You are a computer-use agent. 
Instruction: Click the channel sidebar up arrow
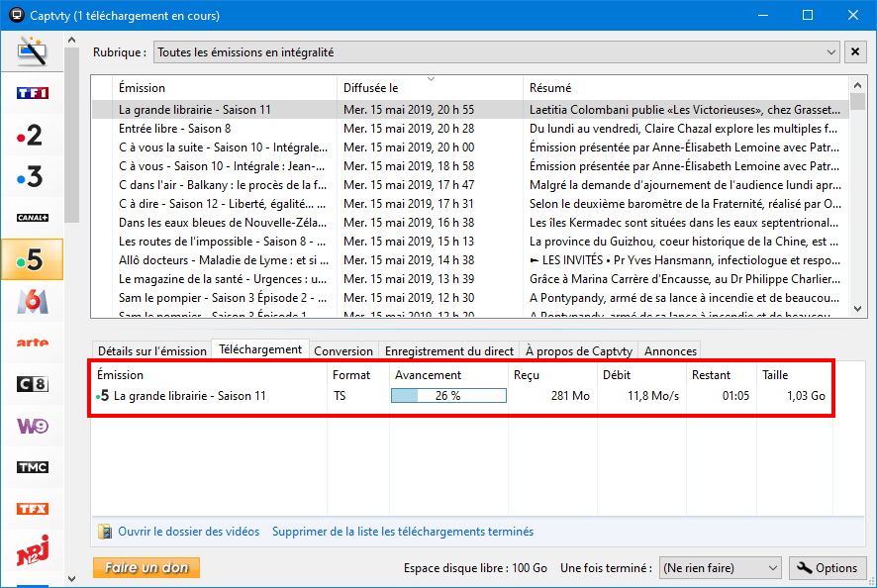[x=71, y=40]
